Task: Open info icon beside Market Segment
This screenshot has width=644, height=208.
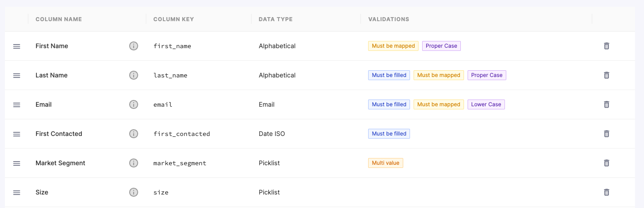Action: click(134, 163)
